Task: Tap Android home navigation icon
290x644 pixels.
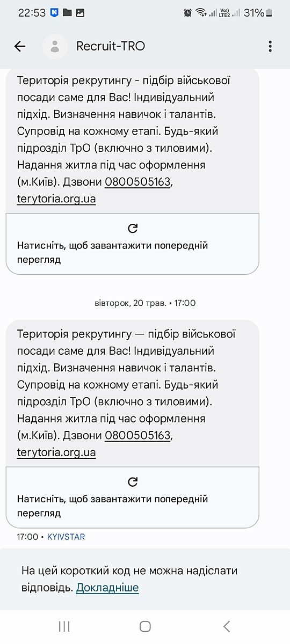Action: [145, 626]
